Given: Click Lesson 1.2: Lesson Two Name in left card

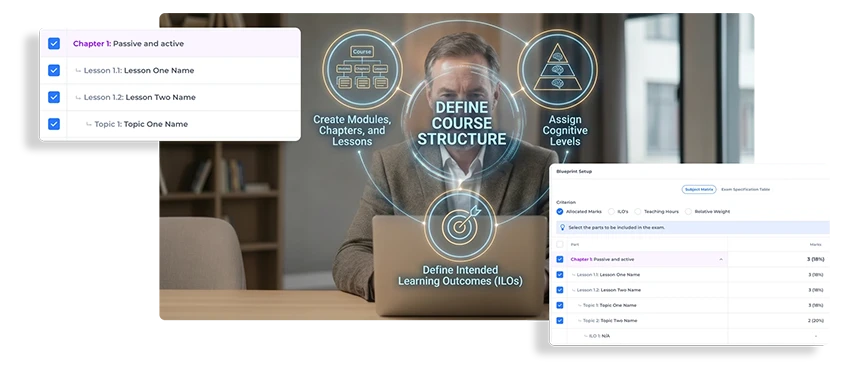Looking at the screenshot, I should click(139, 97).
